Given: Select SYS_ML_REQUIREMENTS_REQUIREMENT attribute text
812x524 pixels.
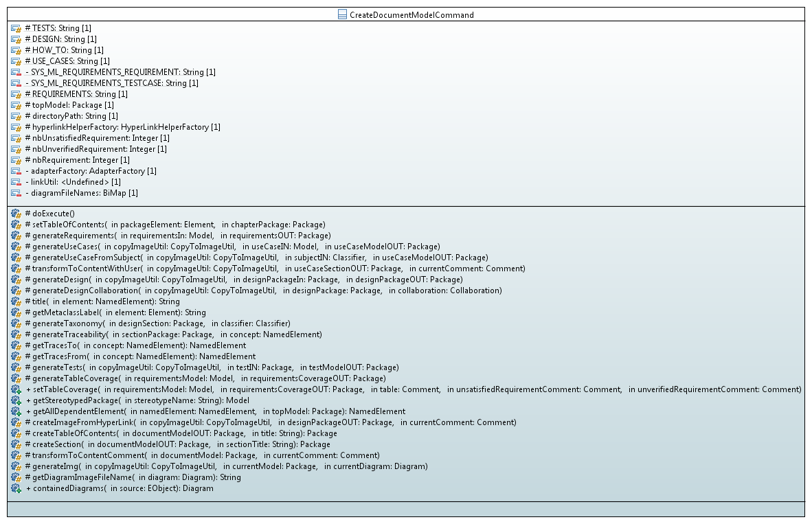Looking at the screenshot, I should coord(121,72).
